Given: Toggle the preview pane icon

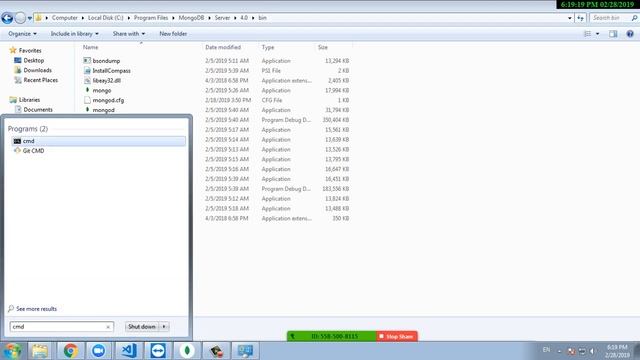Looking at the screenshot, I should tap(613, 34).
